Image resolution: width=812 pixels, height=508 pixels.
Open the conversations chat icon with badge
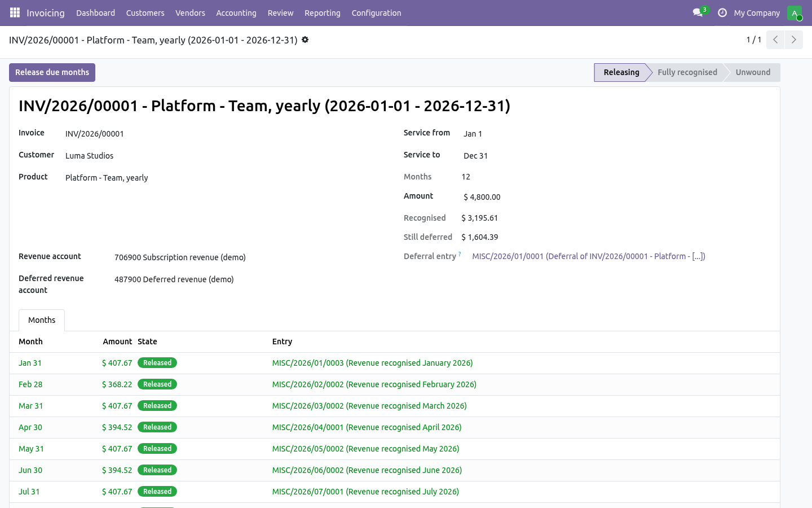[x=698, y=12]
